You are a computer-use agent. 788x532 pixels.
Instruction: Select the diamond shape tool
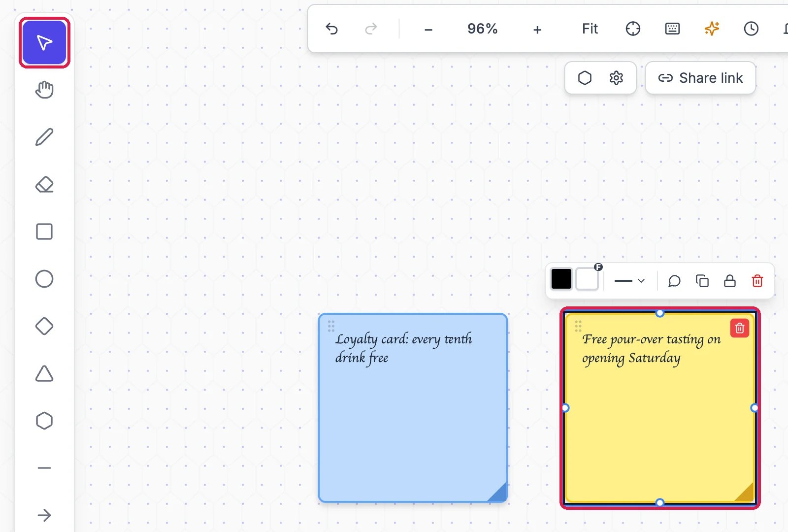pos(44,326)
